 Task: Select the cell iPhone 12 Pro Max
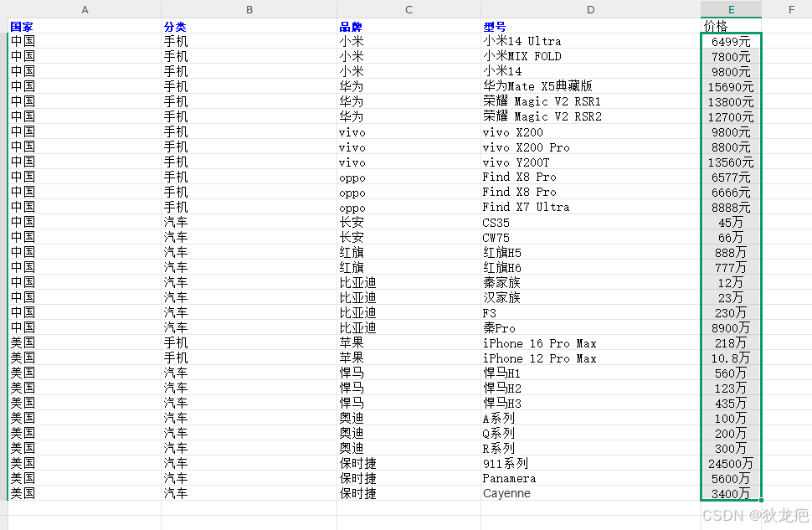pyautogui.click(x=590, y=358)
